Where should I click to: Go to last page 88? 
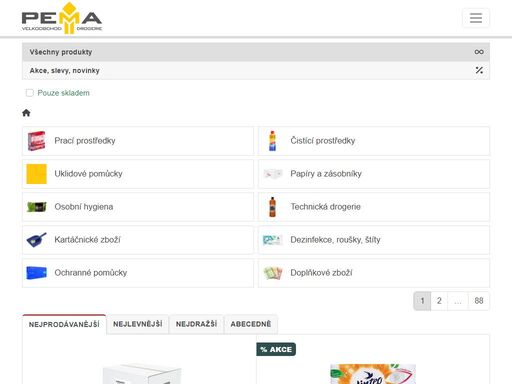pos(479,301)
